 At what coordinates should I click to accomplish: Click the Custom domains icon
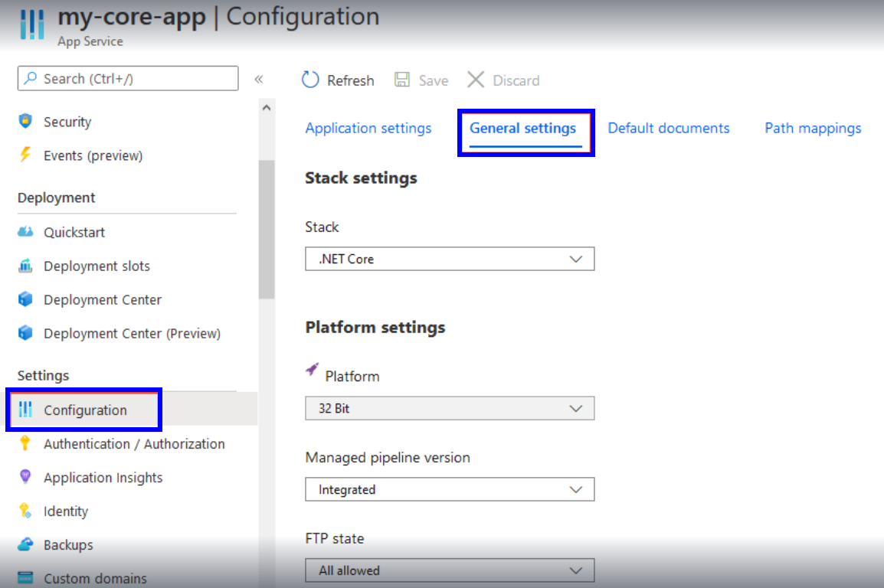point(25,577)
